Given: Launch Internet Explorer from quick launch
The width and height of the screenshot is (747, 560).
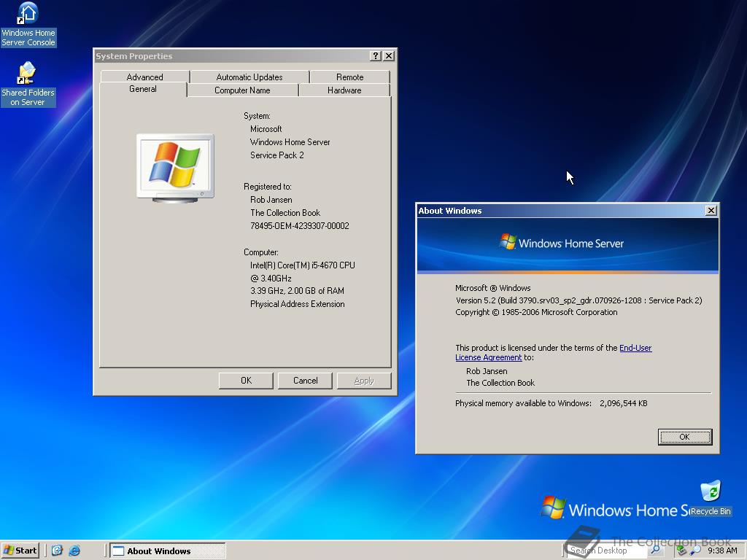Looking at the screenshot, I should click(x=74, y=551).
